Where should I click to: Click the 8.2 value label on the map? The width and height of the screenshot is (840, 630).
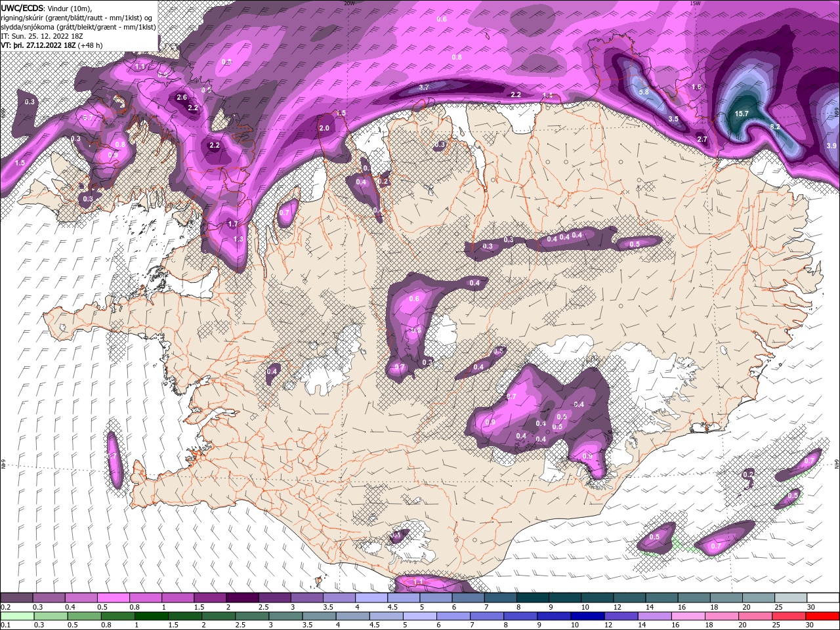click(x=775, y=127)
